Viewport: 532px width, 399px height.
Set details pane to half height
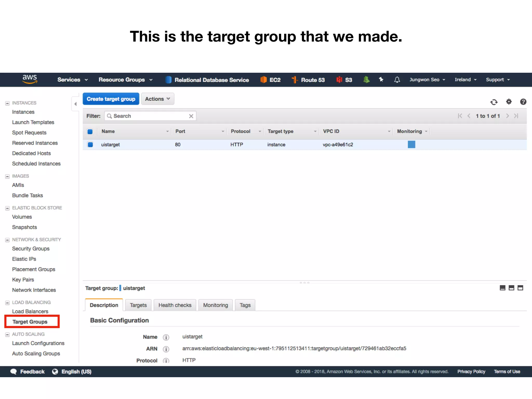[511, 288]
